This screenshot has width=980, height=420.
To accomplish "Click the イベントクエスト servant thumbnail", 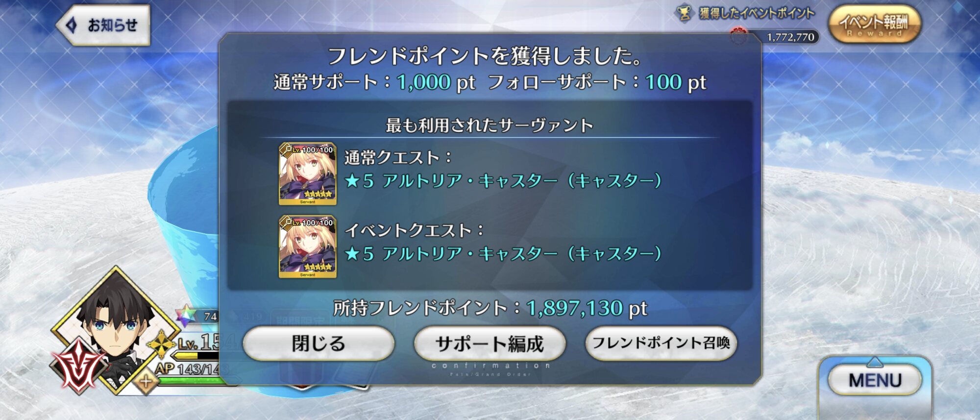I will click(x=308, y=247).
